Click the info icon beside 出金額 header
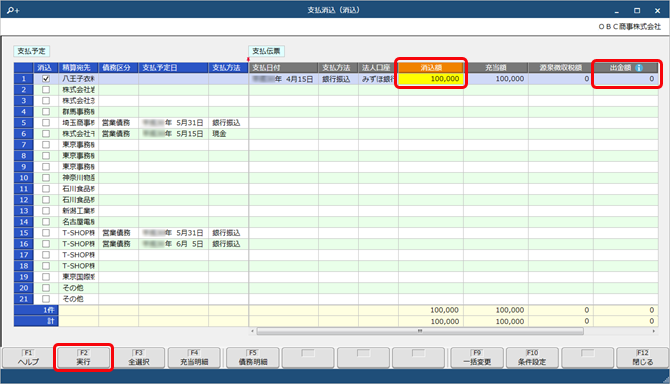This screenshot has width=670, height=384. 639,67
